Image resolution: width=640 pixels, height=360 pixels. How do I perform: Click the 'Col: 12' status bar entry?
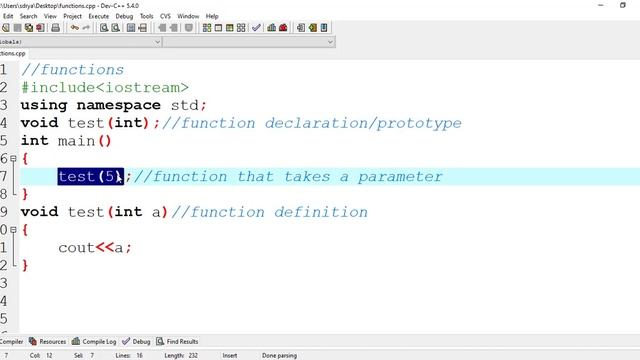(x=41, y=356)
